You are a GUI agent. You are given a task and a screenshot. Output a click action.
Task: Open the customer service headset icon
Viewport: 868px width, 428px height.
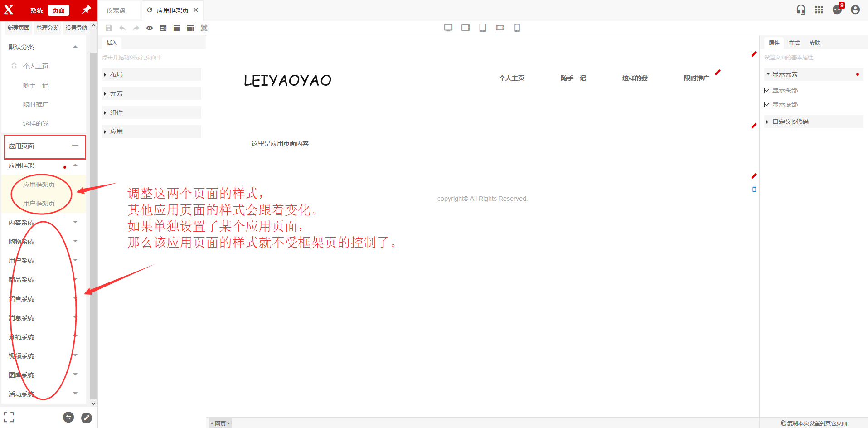[x=801, y=10]
